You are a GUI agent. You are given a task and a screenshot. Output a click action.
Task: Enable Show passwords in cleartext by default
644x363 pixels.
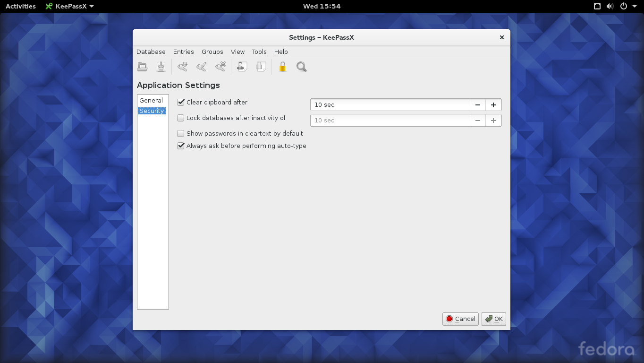(x=180, y=133)
